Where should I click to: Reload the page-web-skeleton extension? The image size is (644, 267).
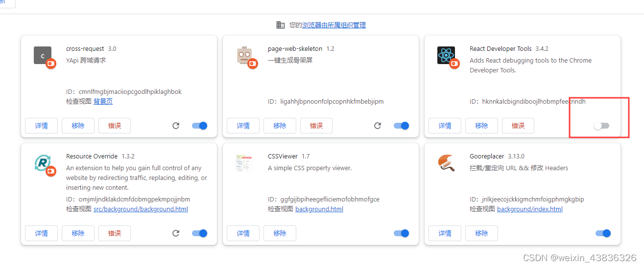(x=378, y=126)
